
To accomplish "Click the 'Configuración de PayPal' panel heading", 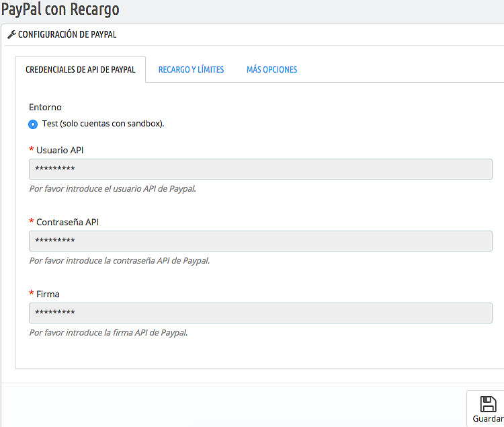I will coord(67,34).
